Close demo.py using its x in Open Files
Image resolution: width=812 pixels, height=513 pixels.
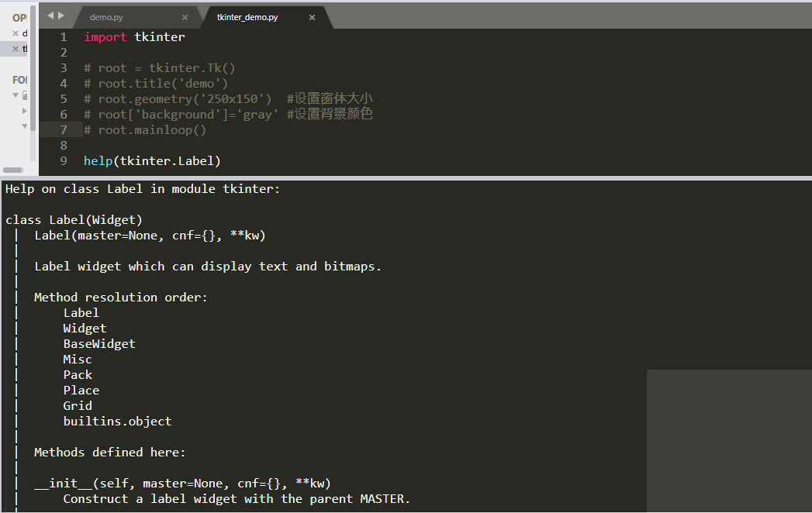[x=15, y=34]
